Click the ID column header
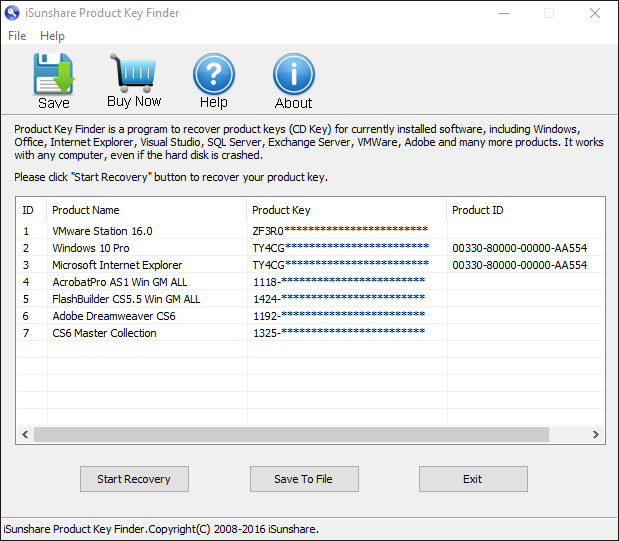The height and width of the screenshot is (541, 619). pos(31,210)
